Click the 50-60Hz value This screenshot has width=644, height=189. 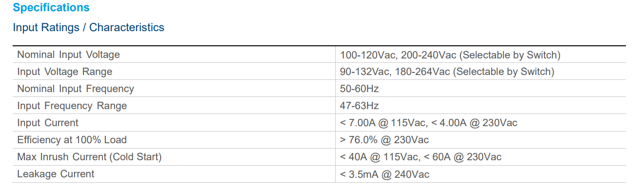click(x=360, y=89)
